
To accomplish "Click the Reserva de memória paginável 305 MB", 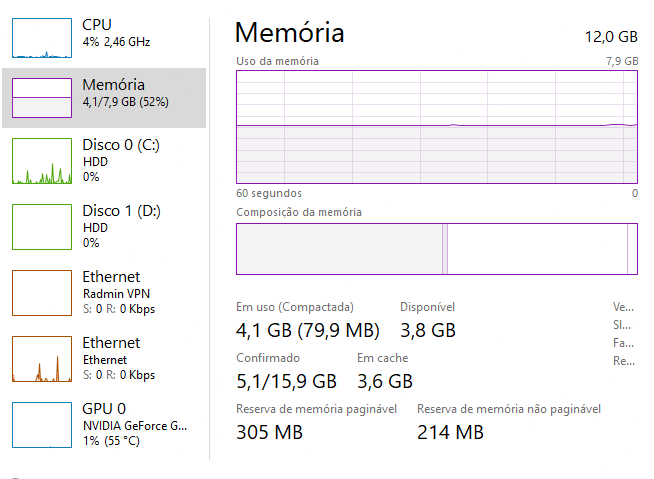I will pos(269,432).
